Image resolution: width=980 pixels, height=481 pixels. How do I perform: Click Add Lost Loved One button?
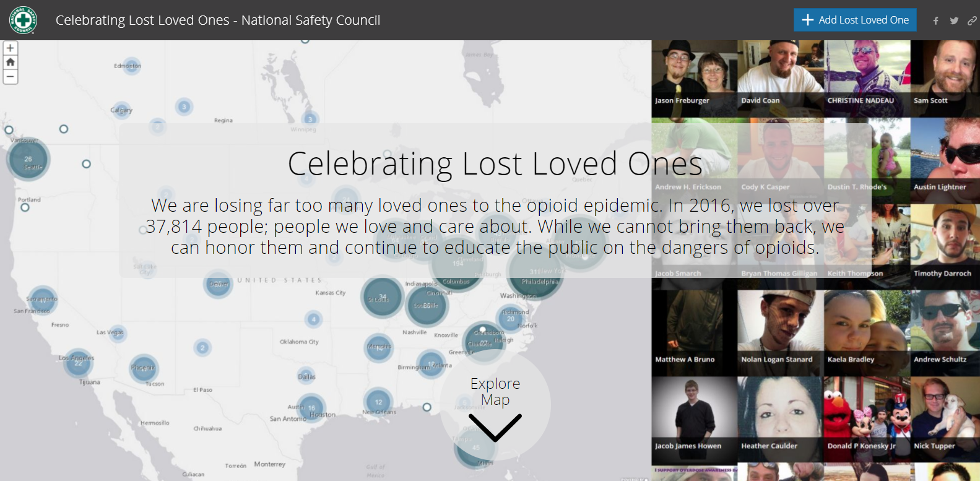click(855, 20)
